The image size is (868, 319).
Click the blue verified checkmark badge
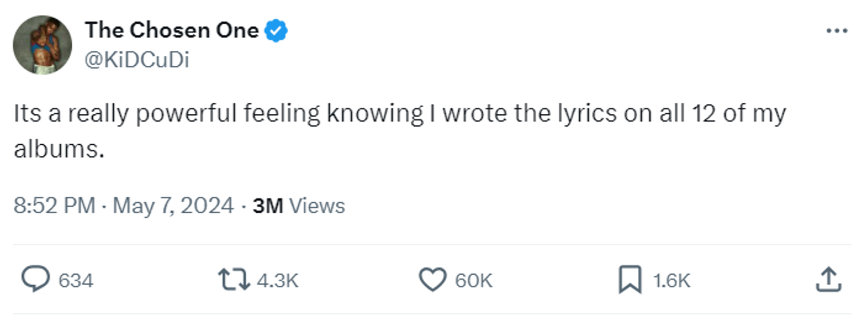(x=276, y=30)
